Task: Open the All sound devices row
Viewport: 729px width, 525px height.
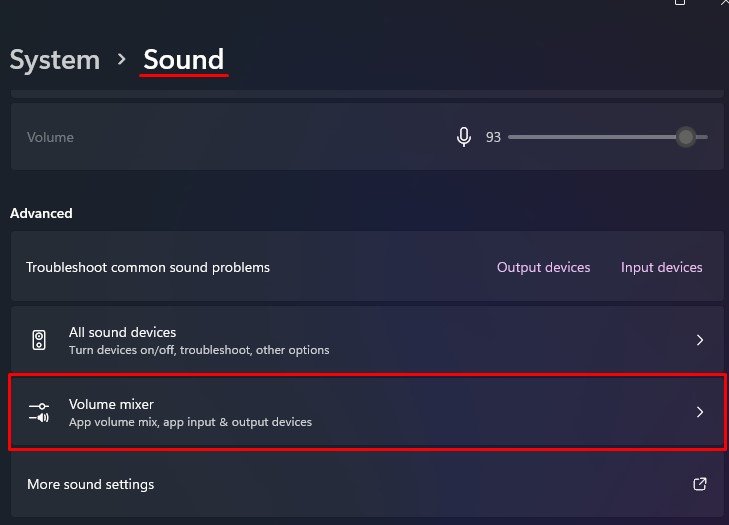Action: point(367,340)
